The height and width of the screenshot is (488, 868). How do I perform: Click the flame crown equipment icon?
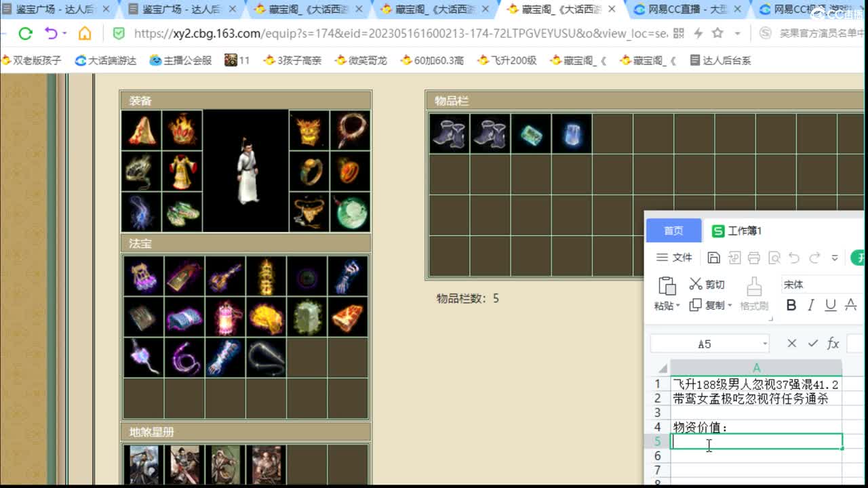pos(182,130)
